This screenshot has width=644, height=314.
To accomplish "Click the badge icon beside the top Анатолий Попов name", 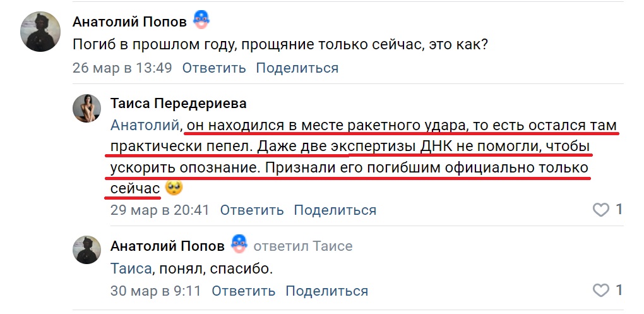I will (201, 21).
